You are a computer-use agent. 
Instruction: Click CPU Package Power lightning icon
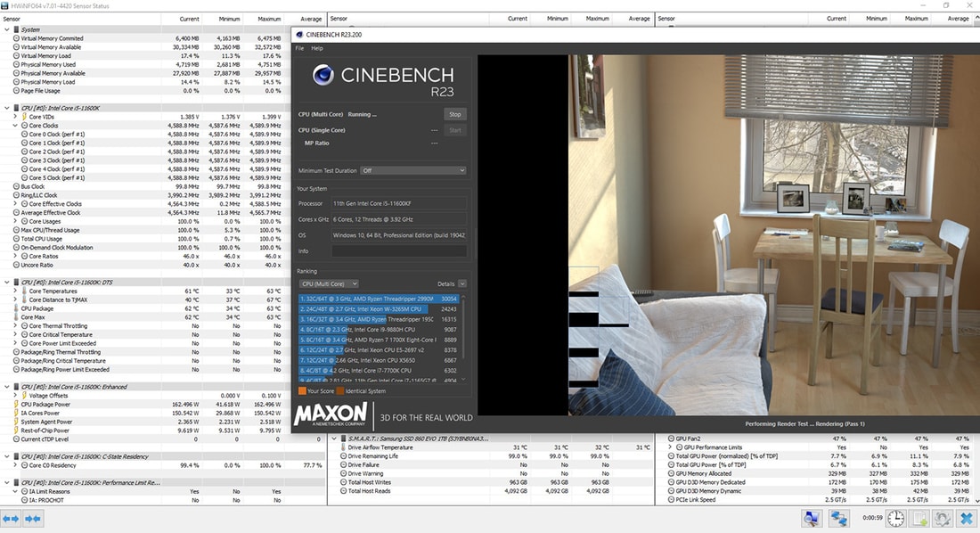tap(16, 405)
